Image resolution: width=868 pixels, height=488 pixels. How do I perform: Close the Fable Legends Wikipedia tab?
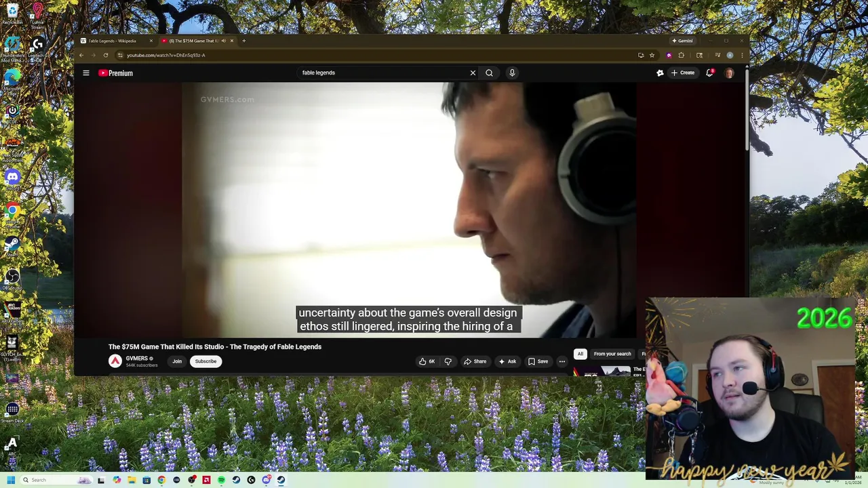point(151,41)
